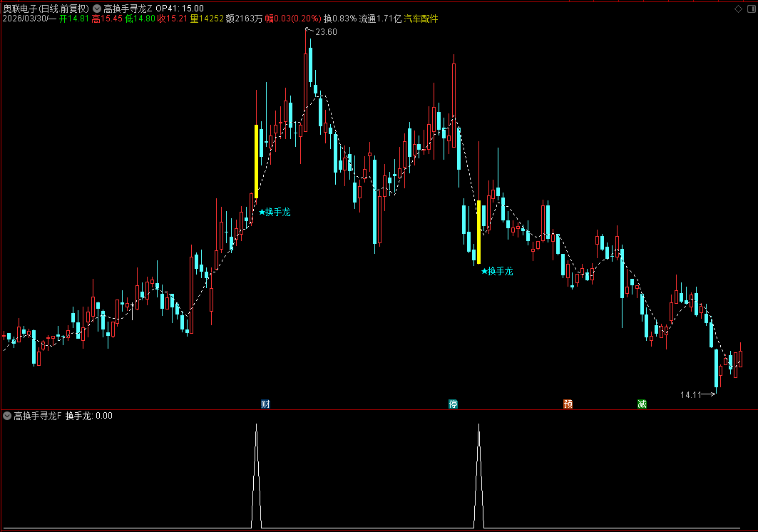Click the 高15.45 high price
The width and height of the screenshot is (758, 532).
107,19
